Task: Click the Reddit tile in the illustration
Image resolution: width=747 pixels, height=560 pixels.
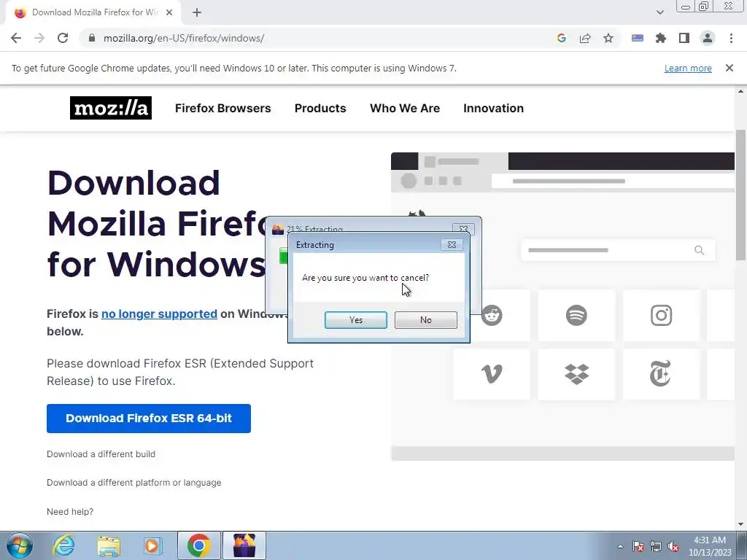Action: (492, 315)
